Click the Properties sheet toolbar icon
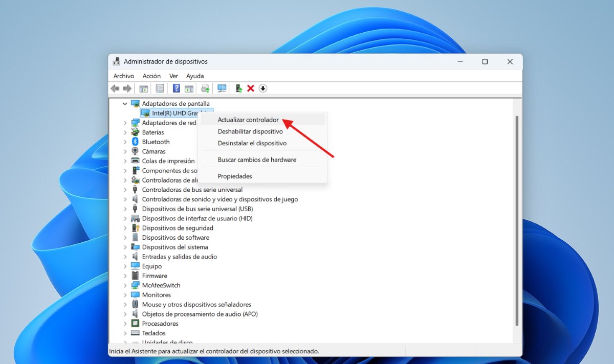The image size is (614, 364). (x=160, y=88)
